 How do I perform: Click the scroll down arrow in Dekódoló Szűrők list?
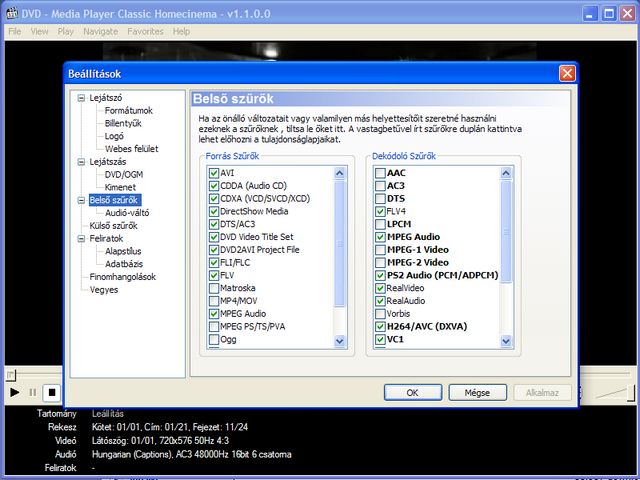pyautogui.click(x=506, y=340)
